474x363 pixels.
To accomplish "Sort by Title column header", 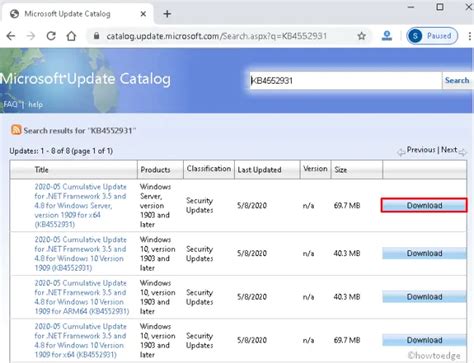I will tap(41, 170).
